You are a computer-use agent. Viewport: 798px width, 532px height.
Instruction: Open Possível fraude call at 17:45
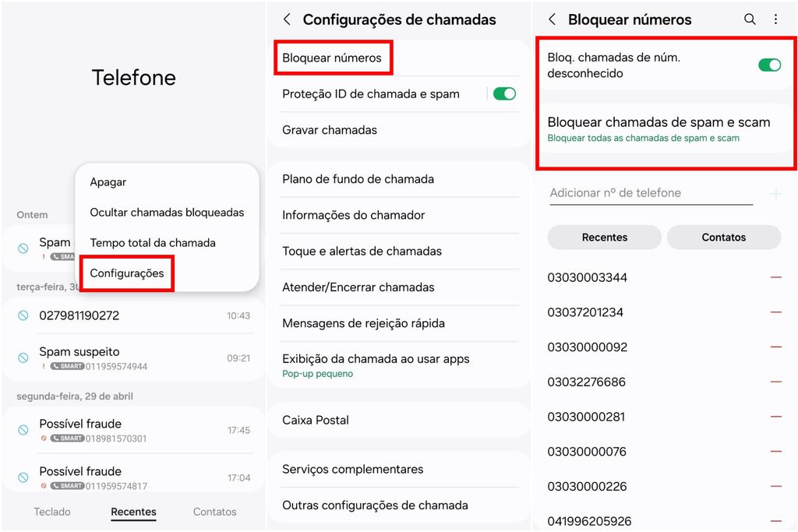tap(133, 430)
